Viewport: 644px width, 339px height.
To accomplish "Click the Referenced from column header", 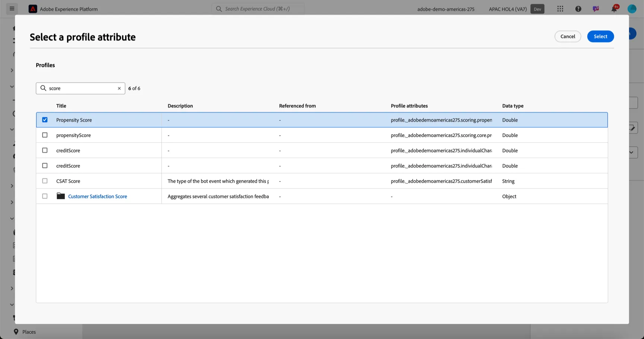I will click(x=297, y=106).
